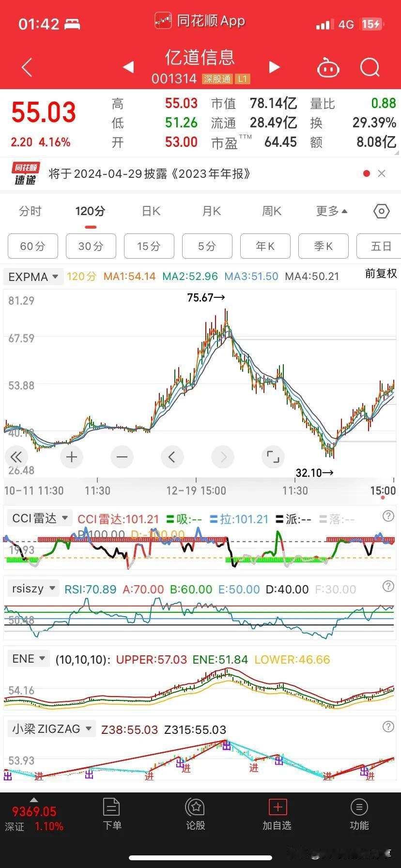
Task: Open help for the rsiszy panel
Action: point(388,587)
